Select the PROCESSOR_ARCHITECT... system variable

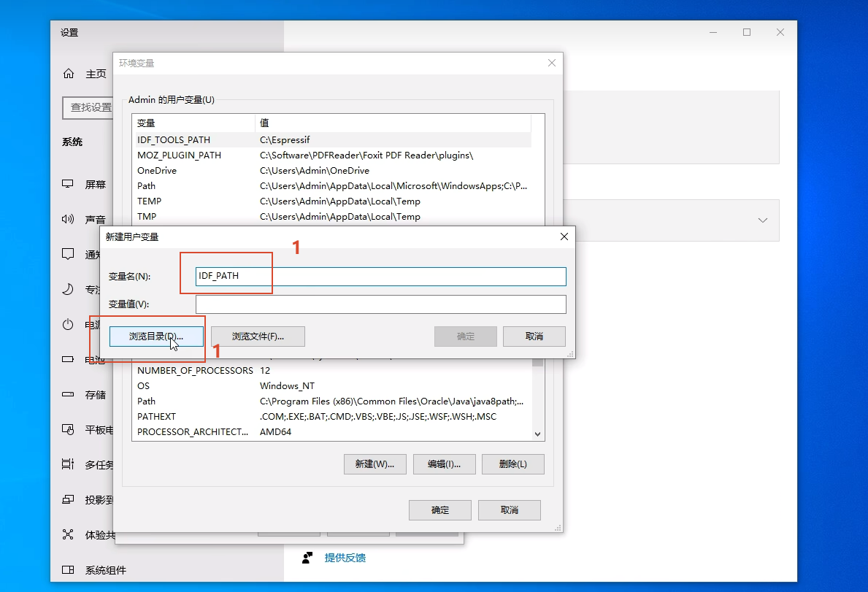(332, 431)
